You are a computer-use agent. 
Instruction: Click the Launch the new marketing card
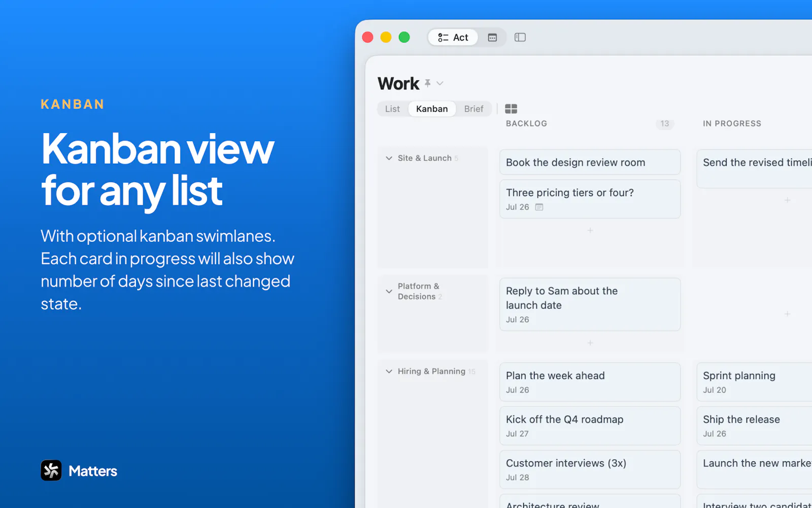[754, 469]
